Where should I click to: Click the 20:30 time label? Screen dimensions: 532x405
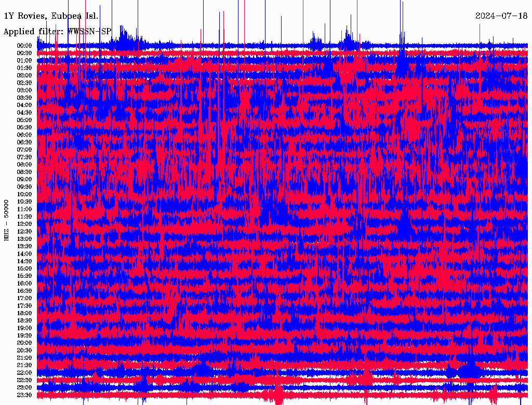(x=24, y=350)
